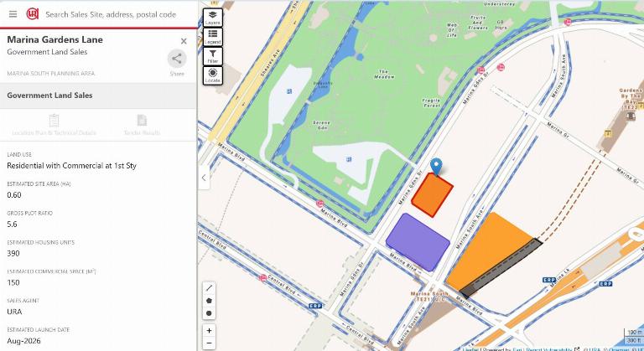The width and height of the screenshot is (644, 351).
Task: Open the Filter tool
Action: click(x=213, y=56)
